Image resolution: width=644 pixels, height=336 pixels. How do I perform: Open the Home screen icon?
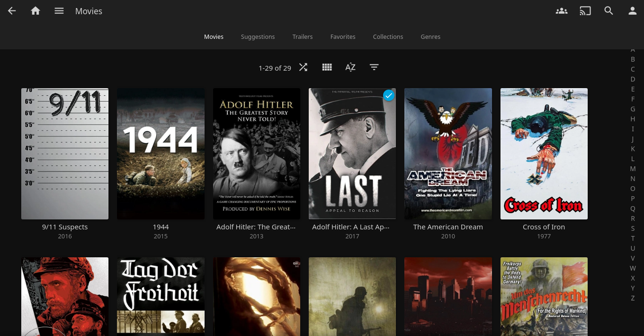[x=36, y=11]
